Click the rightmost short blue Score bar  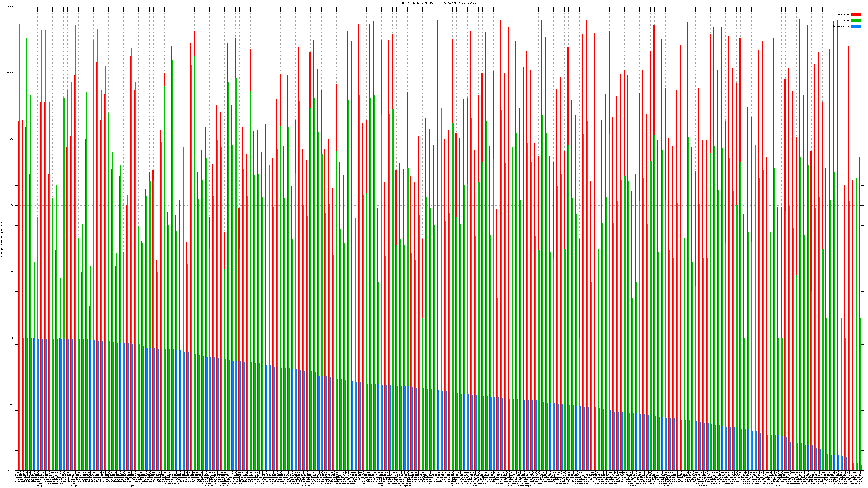[861, 468]
